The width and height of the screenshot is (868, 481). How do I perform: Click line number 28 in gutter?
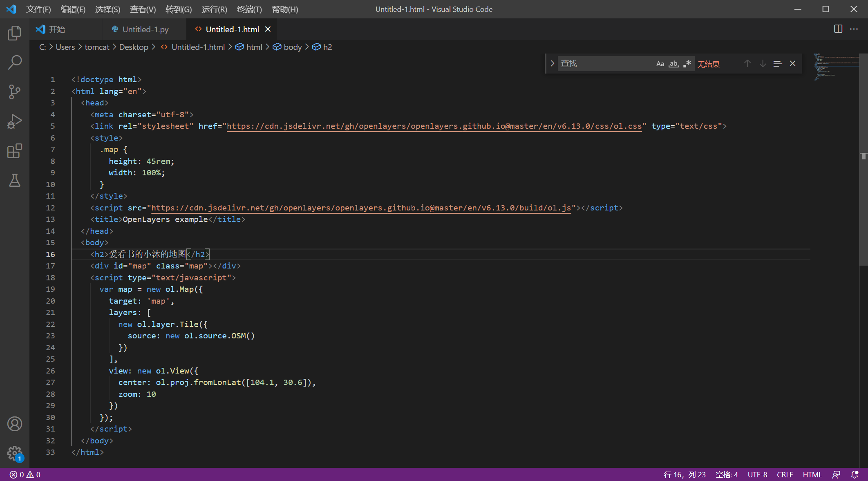click(x=50, y=394)
